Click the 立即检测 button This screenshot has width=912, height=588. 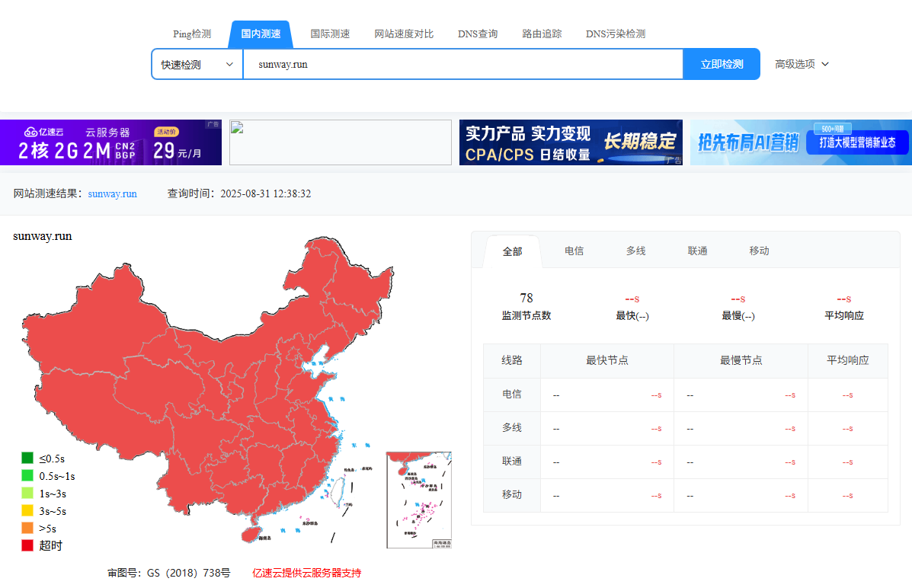pyautogui.click(x=721, y=65)
